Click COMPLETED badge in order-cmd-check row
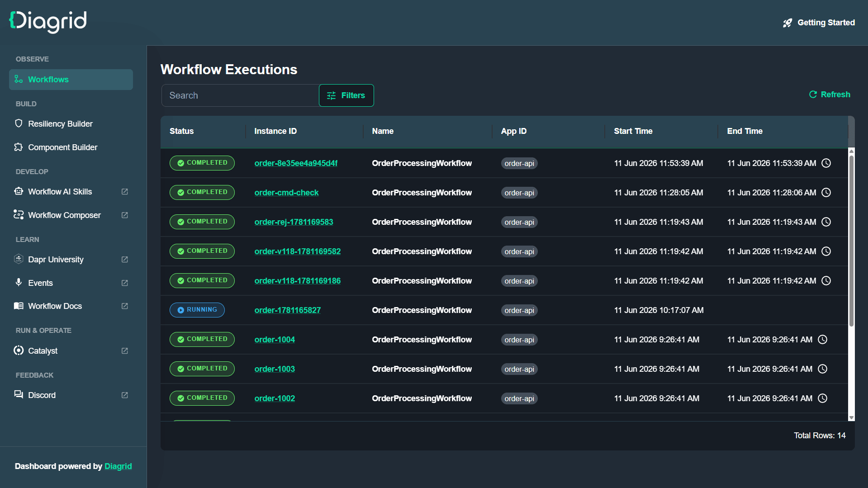The width and height of the screenshot is (868, 488). [202, 192]
